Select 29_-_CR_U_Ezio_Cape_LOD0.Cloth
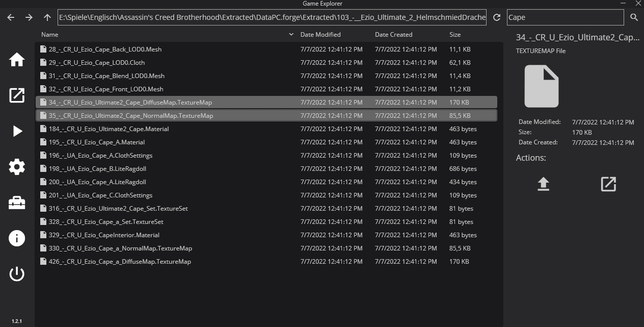This screenshot has height=327, width=644. (266, 63)
